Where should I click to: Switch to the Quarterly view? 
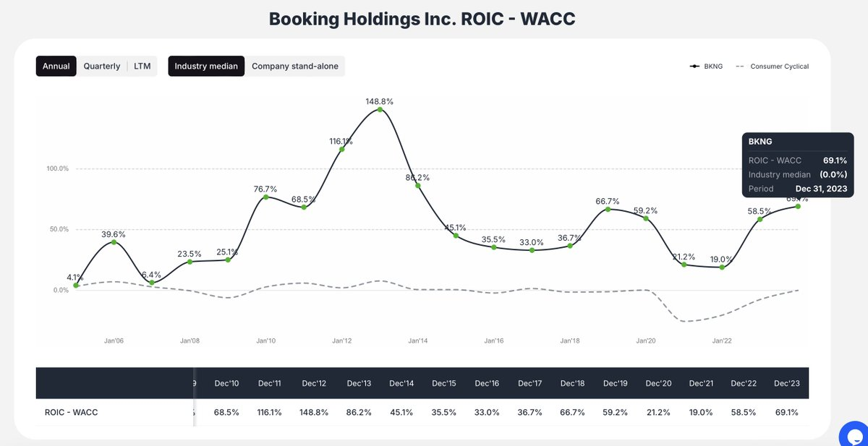(101, 66)
